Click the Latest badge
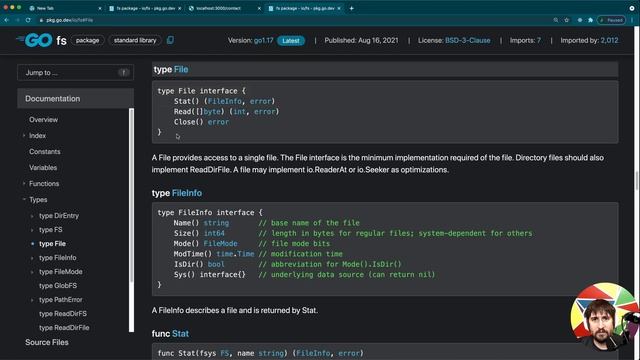This screenshot has width=640, height=360. [x=291, y=40]
